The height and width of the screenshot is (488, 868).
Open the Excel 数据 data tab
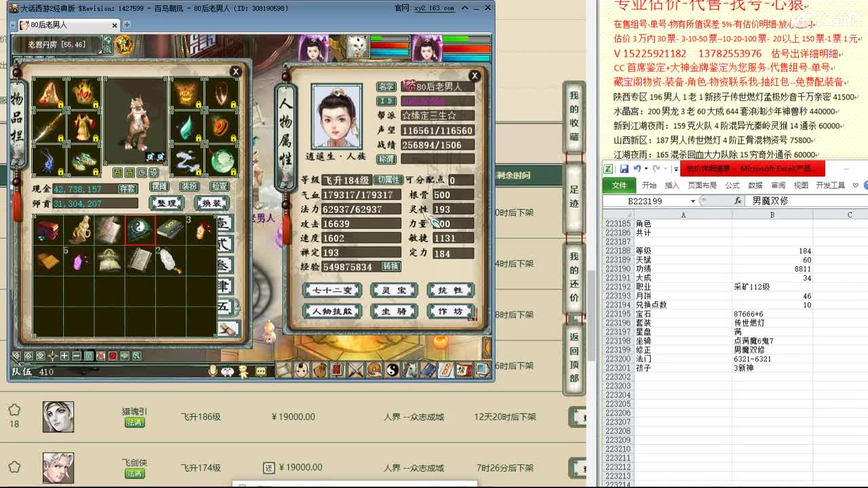[755, 185]
